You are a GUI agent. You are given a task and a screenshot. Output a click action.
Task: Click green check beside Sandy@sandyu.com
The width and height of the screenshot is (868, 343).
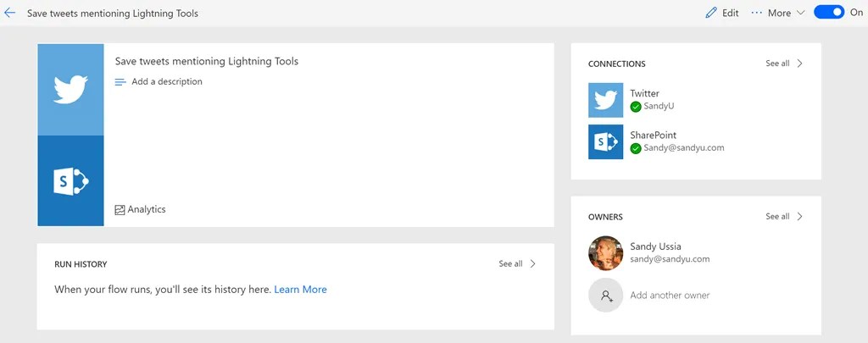tap(636, 148)
